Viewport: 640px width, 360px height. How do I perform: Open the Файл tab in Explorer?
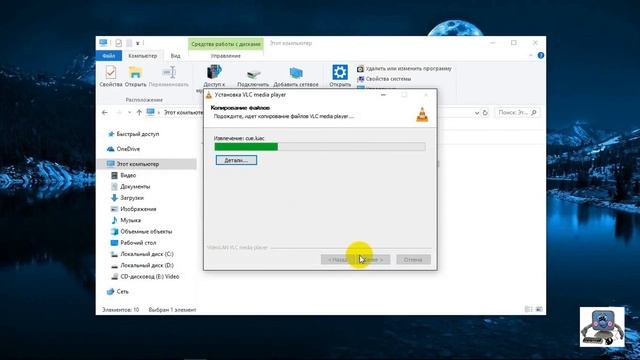(x=109, y=56)
